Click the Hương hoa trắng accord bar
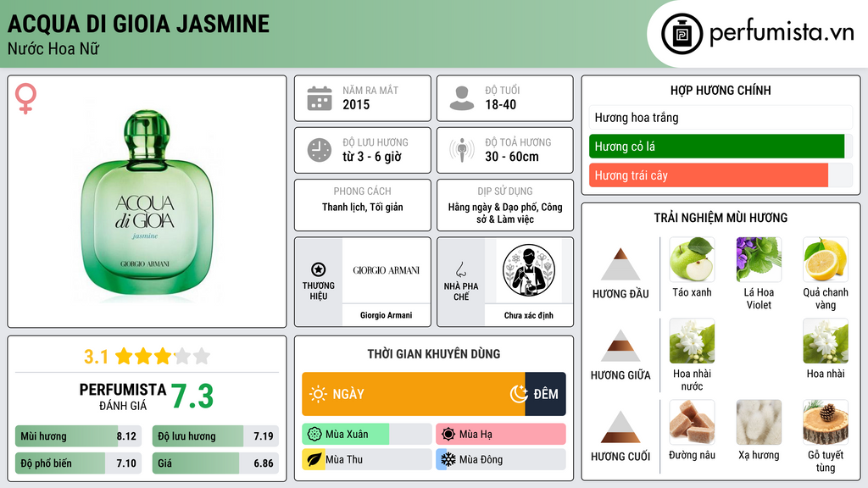The image size is (868, 488). coord(721,117)
